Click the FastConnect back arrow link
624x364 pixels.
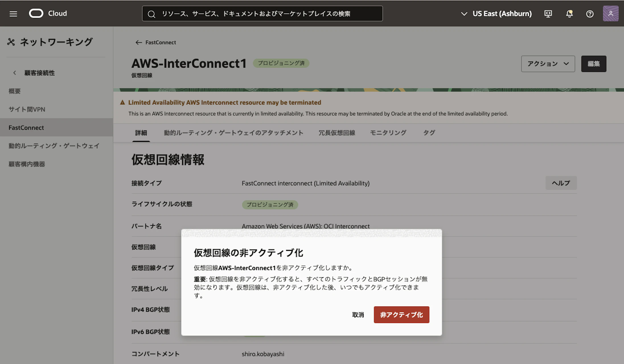coord(155,42)
